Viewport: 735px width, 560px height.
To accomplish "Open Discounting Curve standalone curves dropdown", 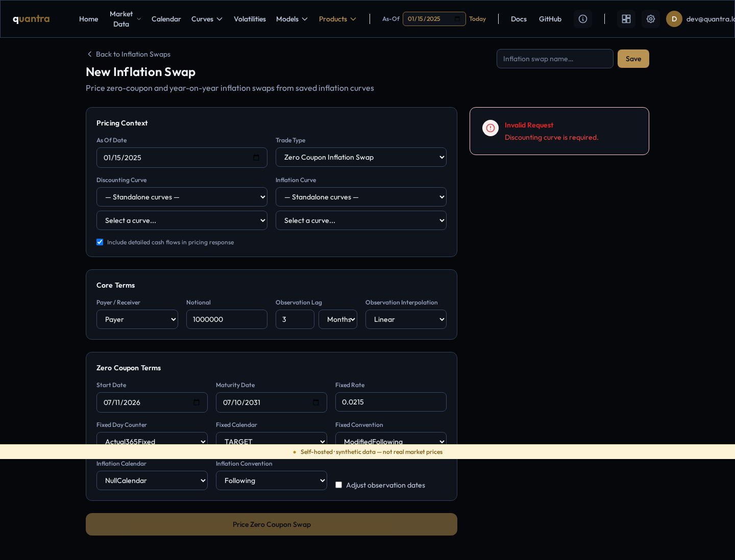I will pyautogui.click(x=182, y=197).
